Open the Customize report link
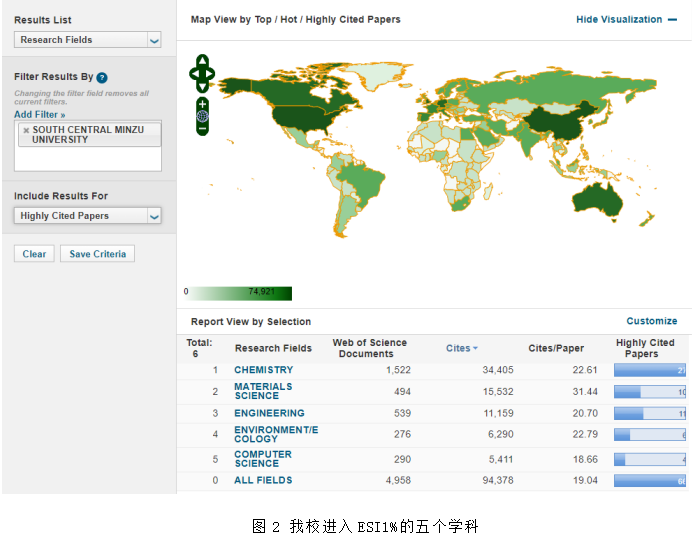Screen dimensions: 692x536 click(x=652, y=321)
